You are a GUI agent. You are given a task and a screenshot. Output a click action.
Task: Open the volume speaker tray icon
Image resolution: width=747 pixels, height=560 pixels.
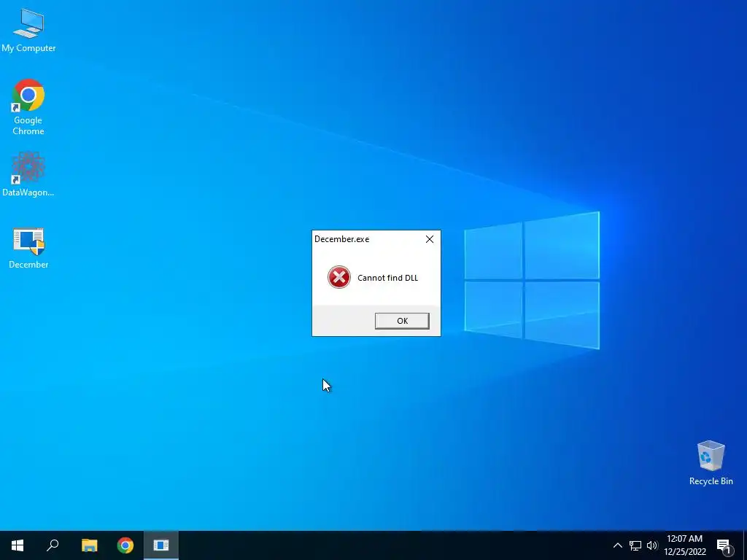click(x=652, y=545)
